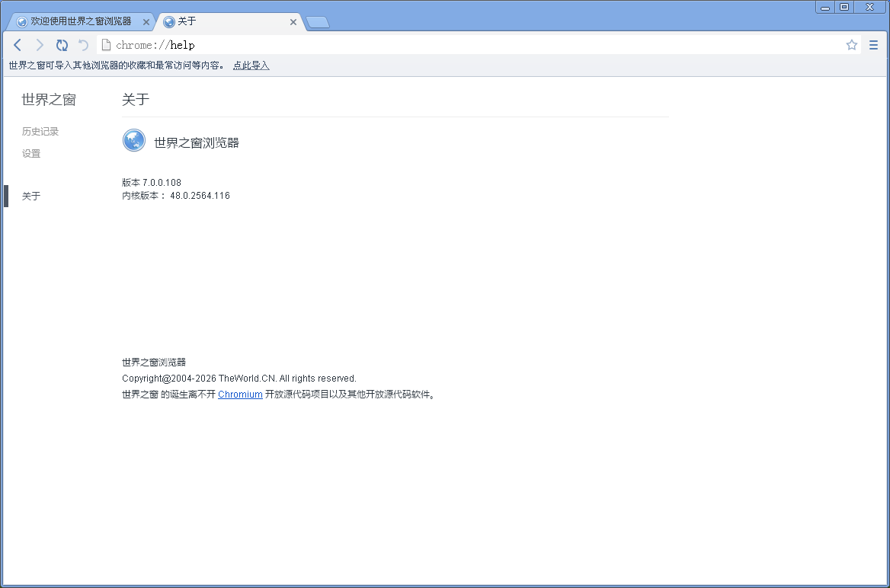Click the page icon in the address bar
The width and height of the screenshot is (890, 588).
(x=107, y=45)
